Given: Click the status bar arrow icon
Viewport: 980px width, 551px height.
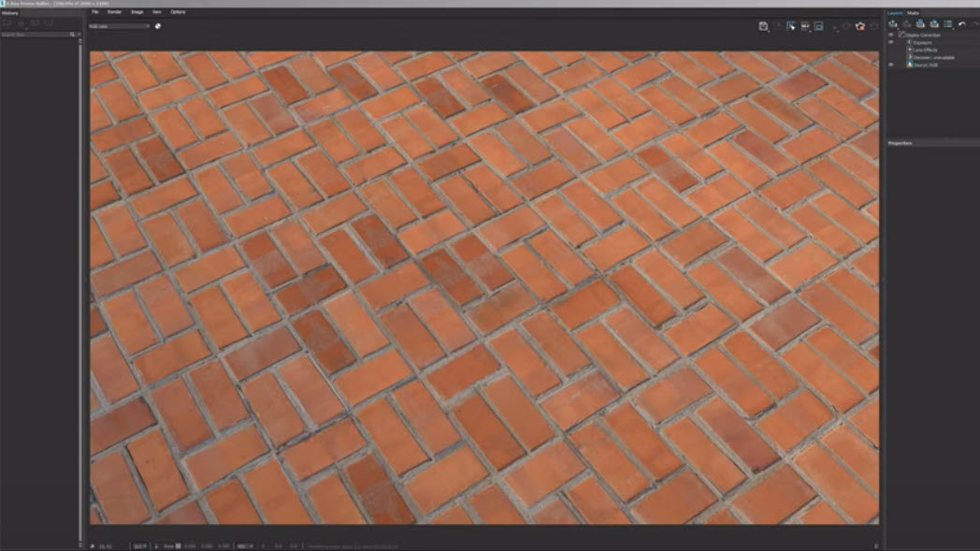Looking at the screenshot, I should pos(93,546).
